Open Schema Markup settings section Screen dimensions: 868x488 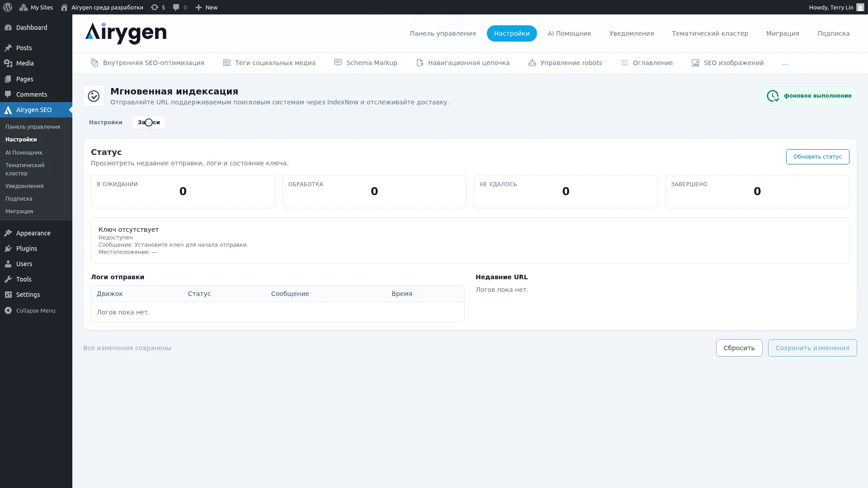point(366,63)
